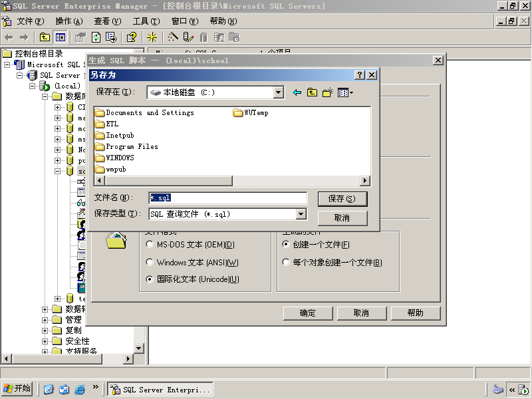The image size is (532, 399).
Task: Toggle the show/hide console tree icon
Action: click(x=61, y=37)
